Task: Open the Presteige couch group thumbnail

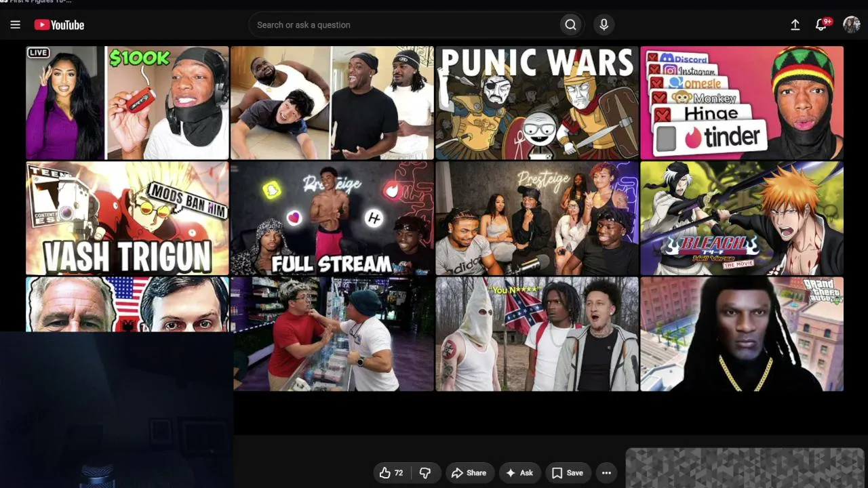Action: pyautogui.click(x=537, y=218)
